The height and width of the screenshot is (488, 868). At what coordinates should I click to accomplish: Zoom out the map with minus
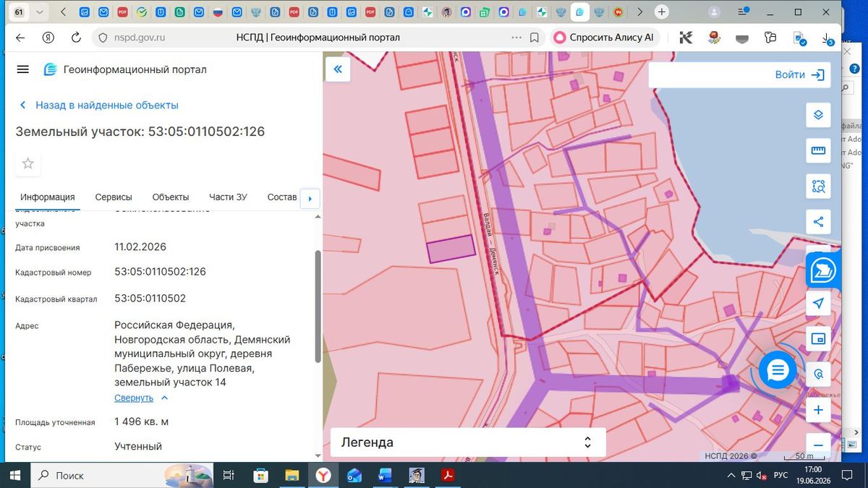coord(818,445)
